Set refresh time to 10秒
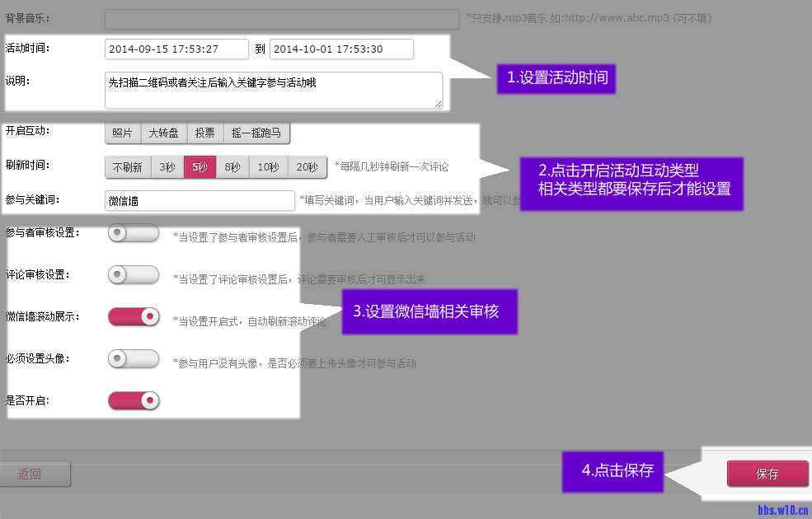 [x=268, y=167]
